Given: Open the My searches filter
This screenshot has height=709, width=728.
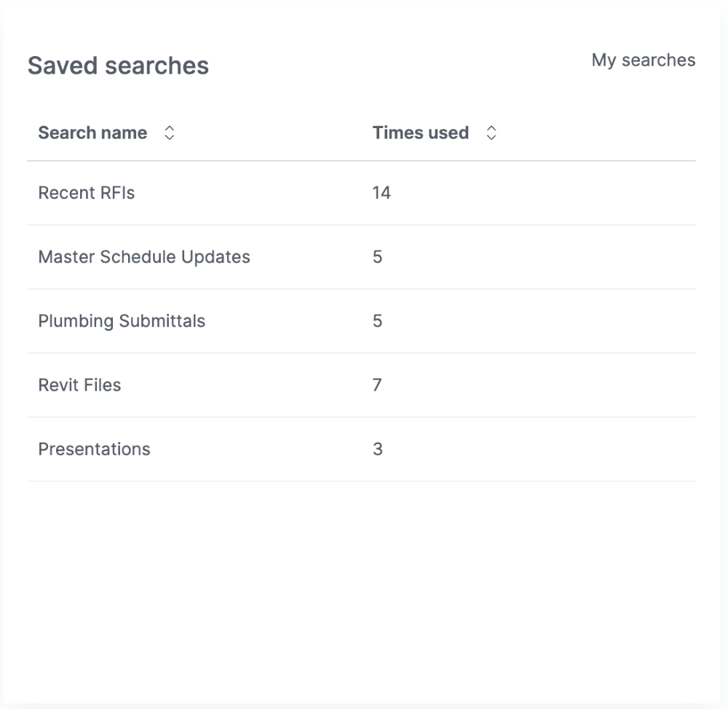Looking at the screenshot, I should pos(644,60).
